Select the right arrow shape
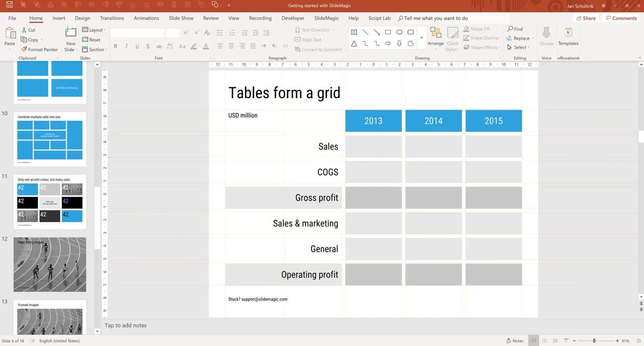The image size is (644, 346). point(388,43)
